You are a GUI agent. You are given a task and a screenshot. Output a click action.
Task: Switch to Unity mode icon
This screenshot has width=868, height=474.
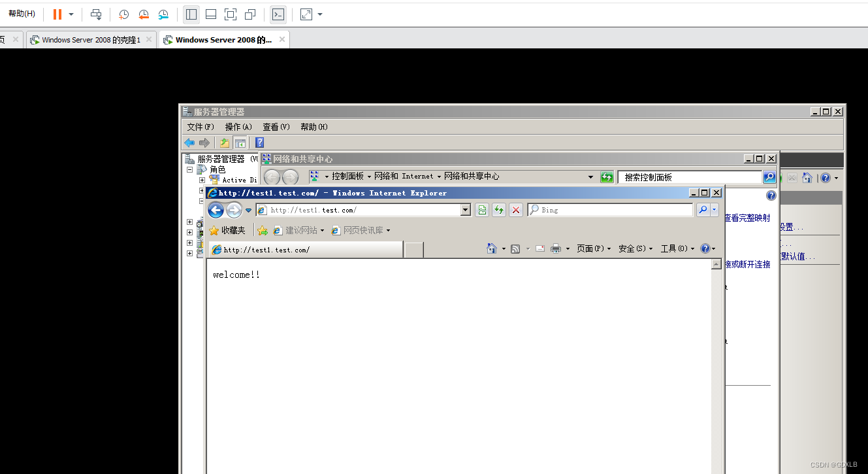249,14
